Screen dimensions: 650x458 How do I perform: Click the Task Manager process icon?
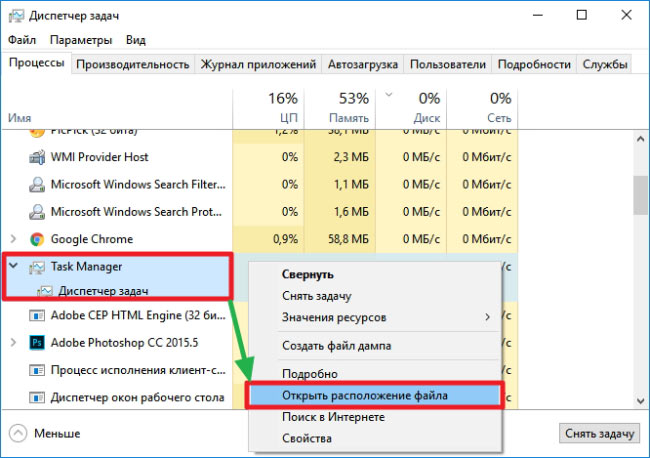[x=36, y=267]
